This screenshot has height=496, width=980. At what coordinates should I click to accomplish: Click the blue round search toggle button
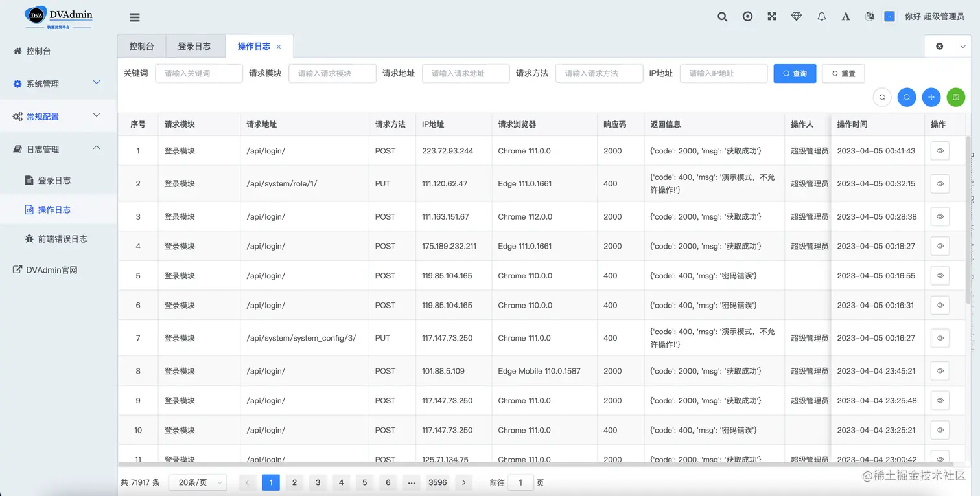pyautogui.click(x=907, y=97)
